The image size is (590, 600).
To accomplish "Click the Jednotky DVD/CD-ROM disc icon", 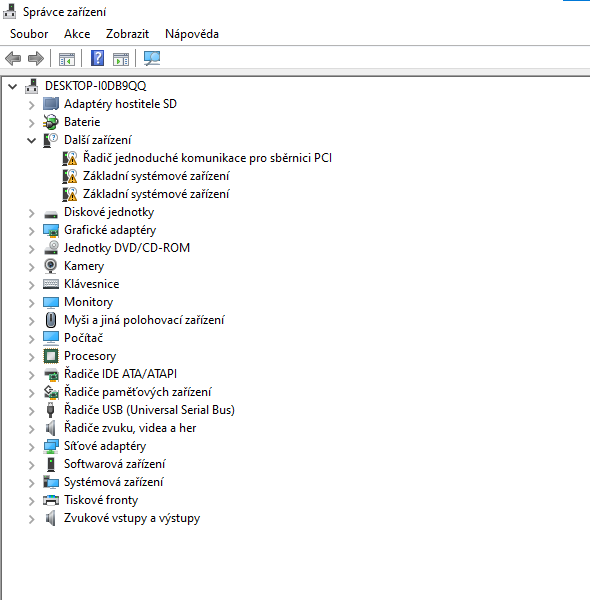I will (x=51, y=248).
